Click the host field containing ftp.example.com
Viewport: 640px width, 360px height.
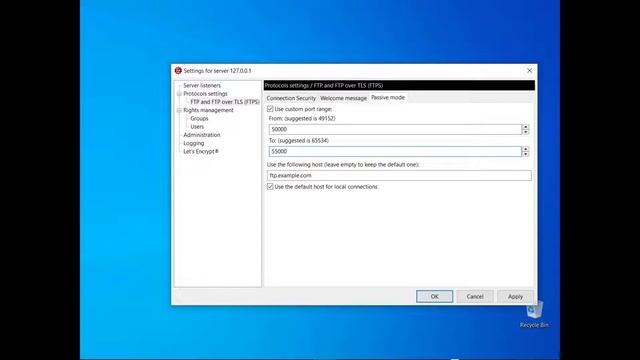[x=399, y=176]
